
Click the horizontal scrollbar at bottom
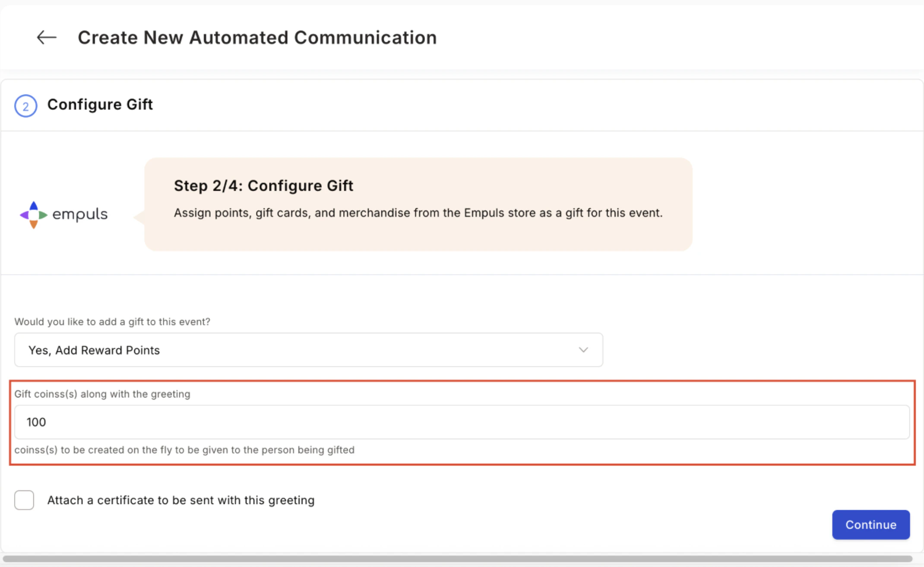458,559
